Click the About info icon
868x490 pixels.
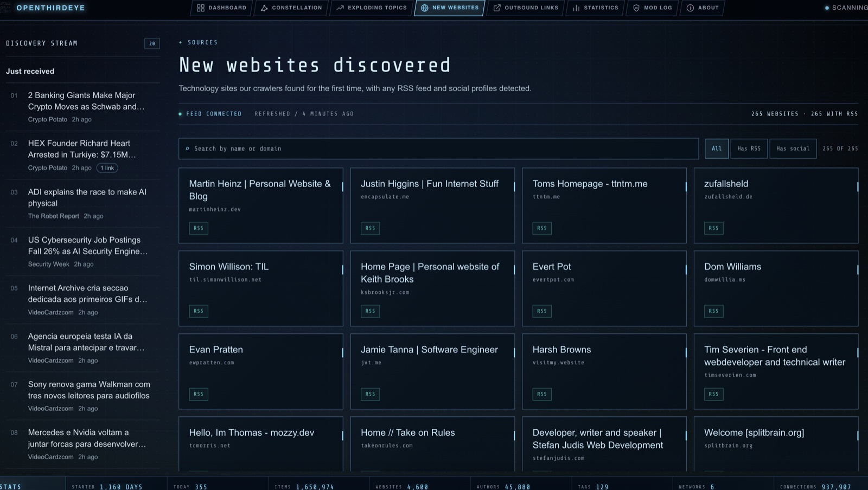(x=690, y=8)
